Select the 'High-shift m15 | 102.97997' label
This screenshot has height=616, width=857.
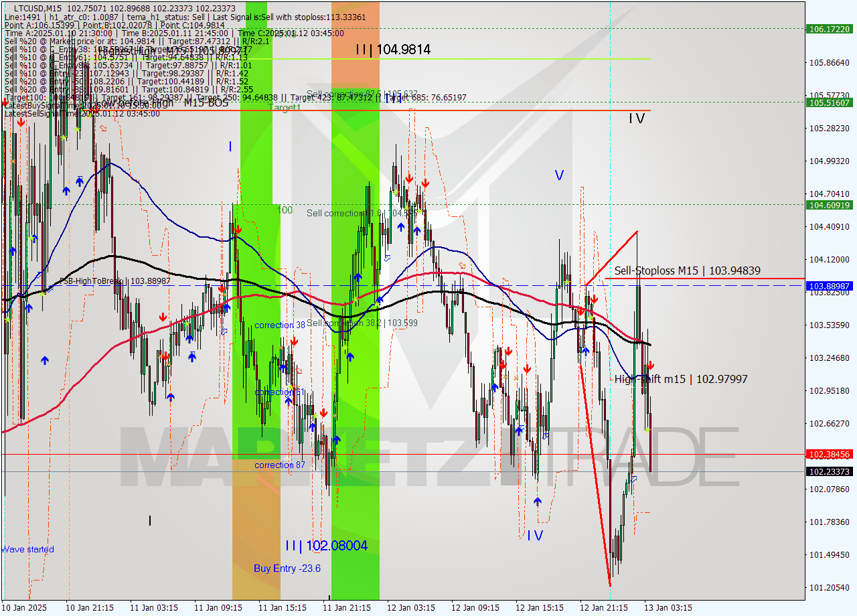[x=681, y=379]
